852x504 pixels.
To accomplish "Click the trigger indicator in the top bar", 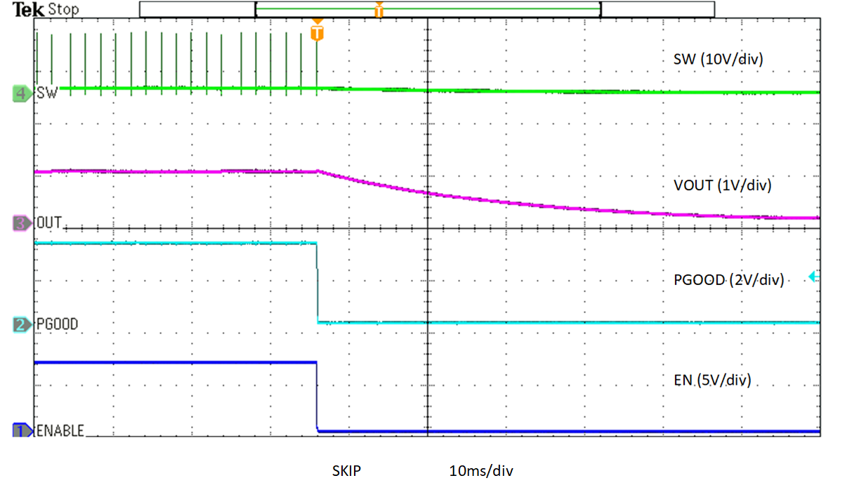I will click(379, 9).
